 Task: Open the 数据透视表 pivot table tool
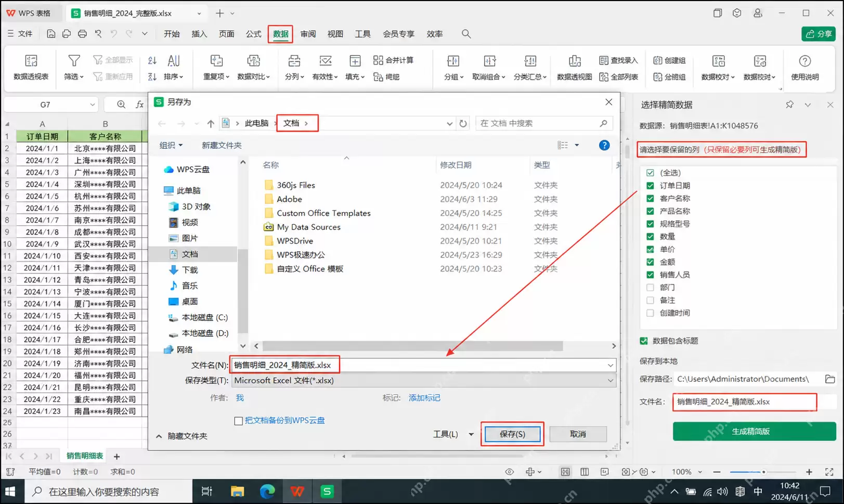click(x=31, y=68)
